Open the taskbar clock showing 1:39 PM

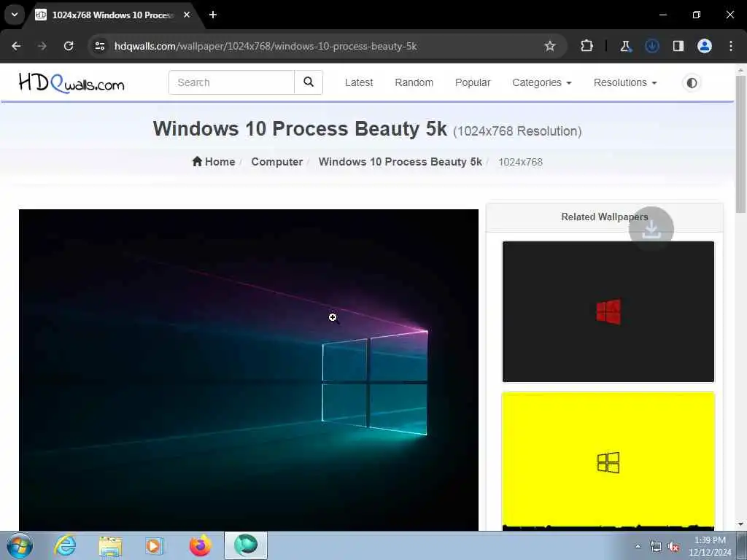[x=710, y=546]
